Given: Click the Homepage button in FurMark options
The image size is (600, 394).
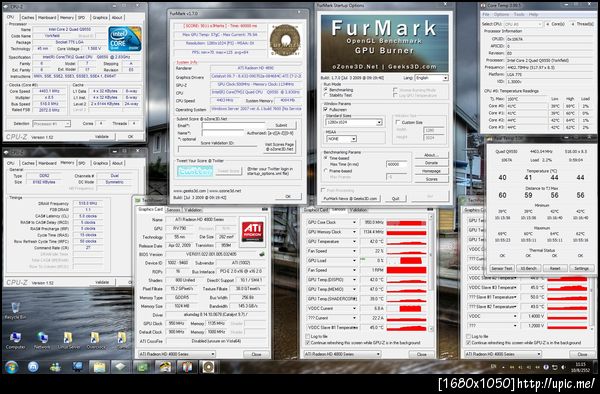Looking at the screenshot, I should click(x=431, y=171).
